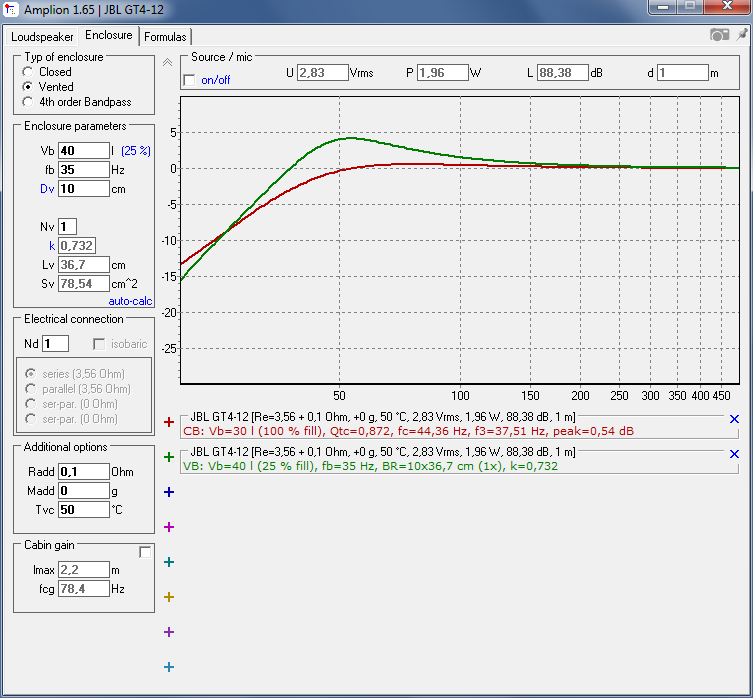This screenshot has height=698, width=753.
Task: Edit the d distance field
Action: [682, 73]
